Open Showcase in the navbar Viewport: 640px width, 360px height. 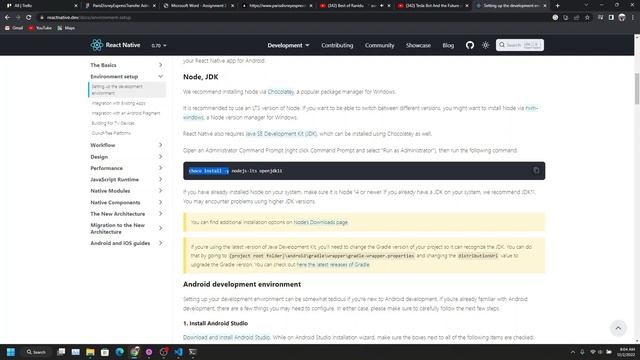point(418,45)
